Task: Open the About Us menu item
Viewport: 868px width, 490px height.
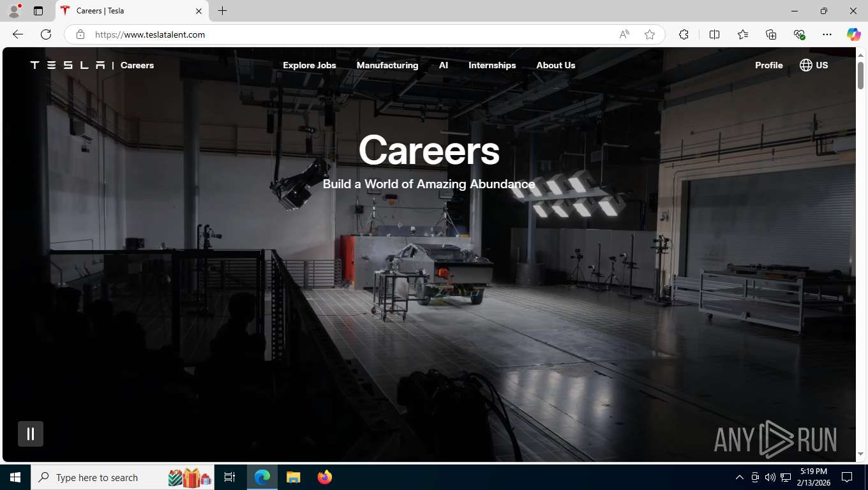Action: 556,65
